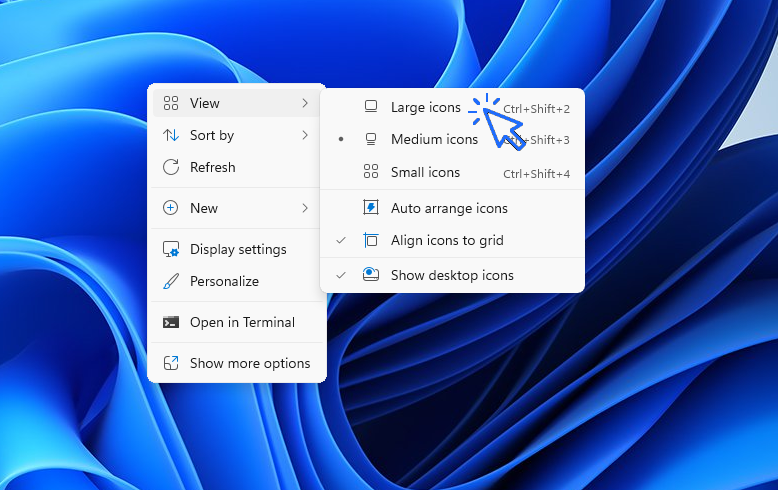
Task: Click Open in Terminal
Action: tap(242, 322)
